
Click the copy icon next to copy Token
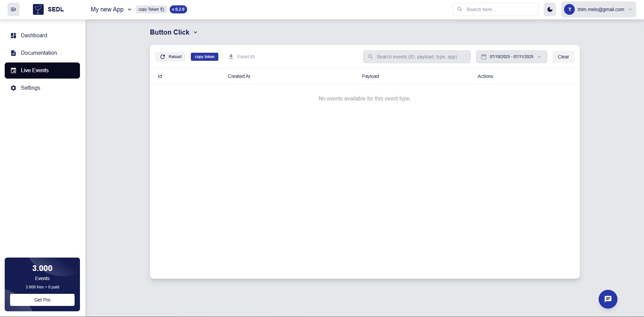pos(163,9)
